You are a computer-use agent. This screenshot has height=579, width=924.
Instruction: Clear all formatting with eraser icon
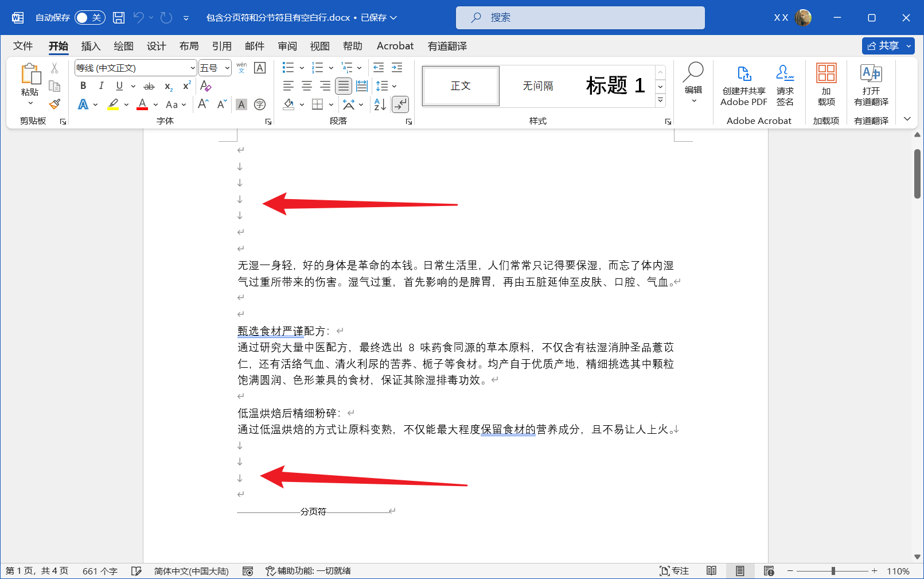click(206, 86)
